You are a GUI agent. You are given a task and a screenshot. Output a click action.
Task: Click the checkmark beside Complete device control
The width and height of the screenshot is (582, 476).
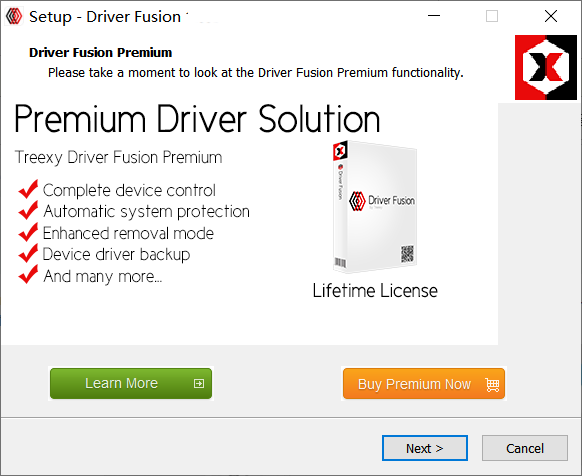[28, 189]
